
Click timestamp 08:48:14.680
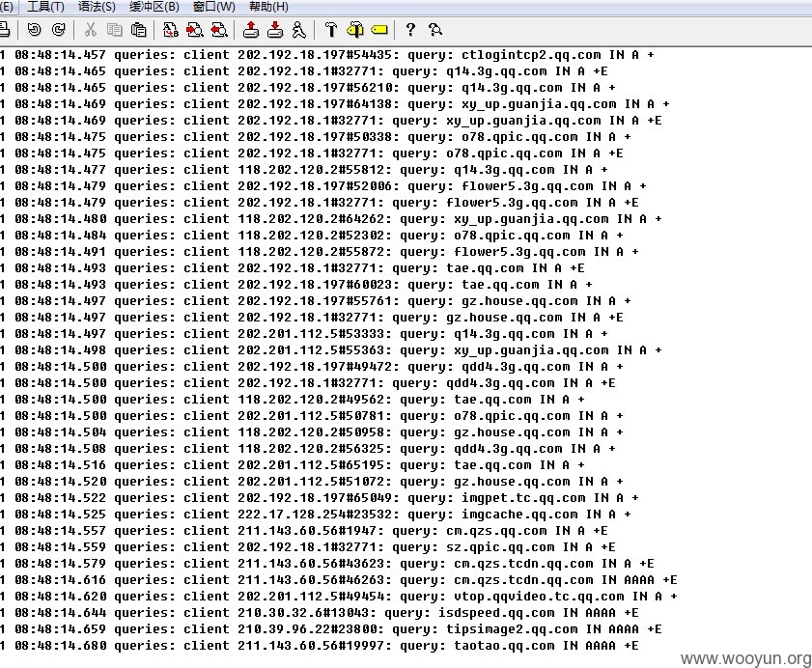60,646
